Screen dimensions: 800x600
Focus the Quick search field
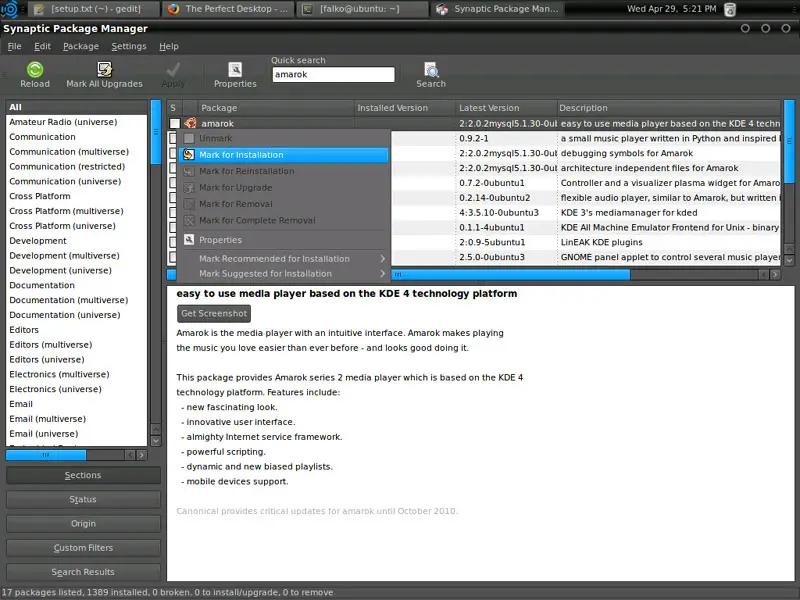333,74
